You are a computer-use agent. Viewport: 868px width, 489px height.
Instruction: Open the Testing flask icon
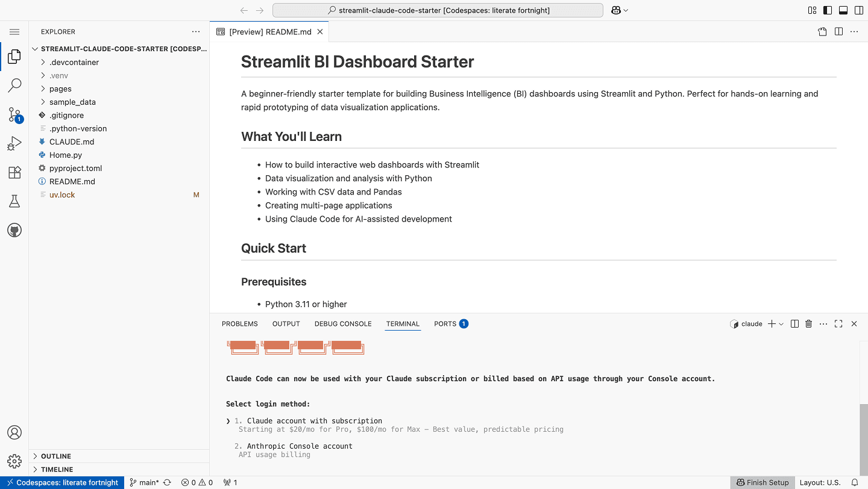click(x=14, y=202)
